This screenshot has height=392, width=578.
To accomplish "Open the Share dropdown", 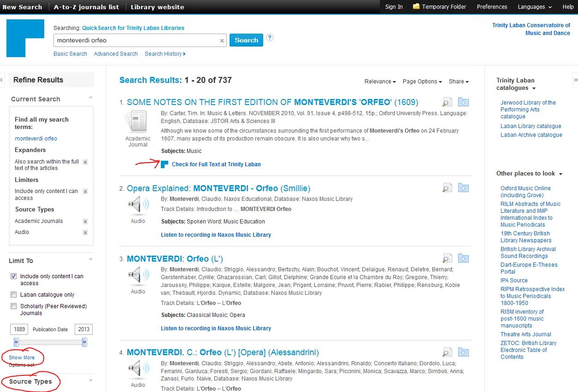I will (459, 82).
